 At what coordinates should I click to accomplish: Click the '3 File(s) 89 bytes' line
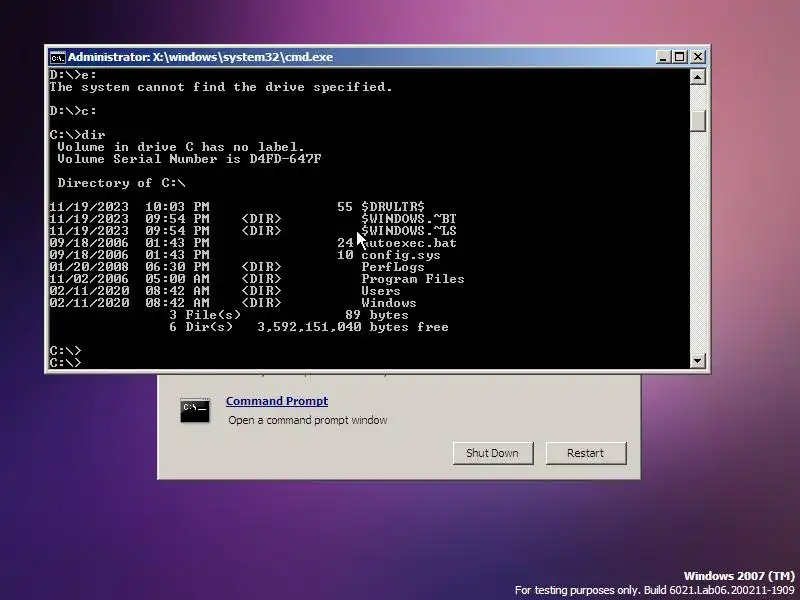pyautogui.click(x=289, y=315)
